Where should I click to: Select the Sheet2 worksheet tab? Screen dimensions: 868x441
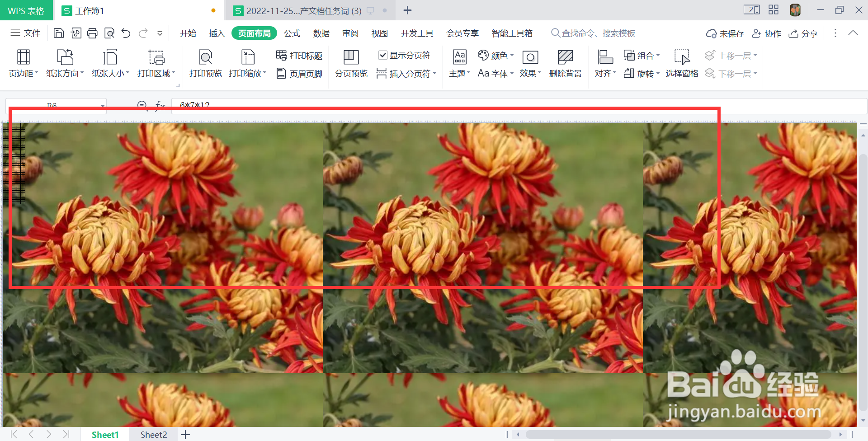point(154,435)
